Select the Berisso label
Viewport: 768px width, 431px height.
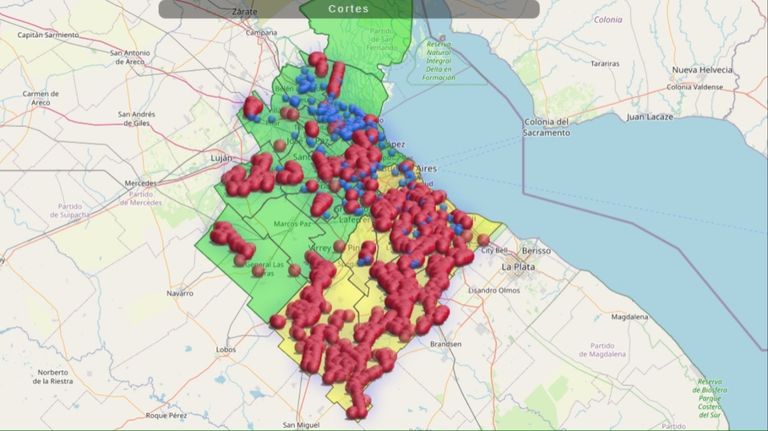(x=536, y=251)
